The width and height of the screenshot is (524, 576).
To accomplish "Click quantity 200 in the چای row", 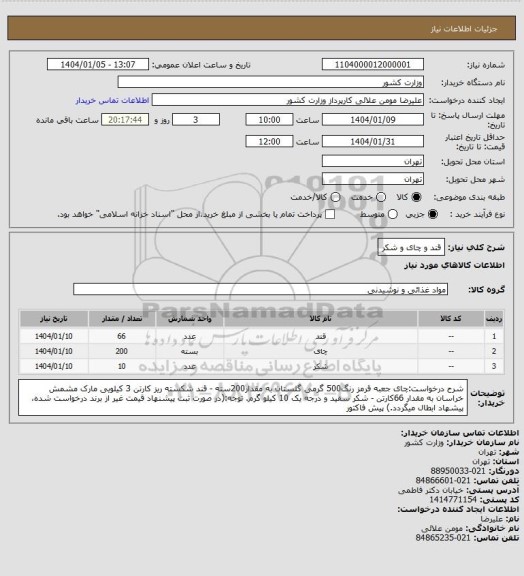I will pos(122,351).
